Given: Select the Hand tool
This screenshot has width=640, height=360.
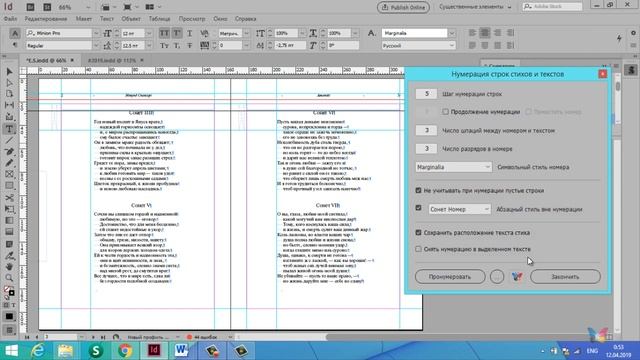Looking at the screenshot, I should pos(9,267).
